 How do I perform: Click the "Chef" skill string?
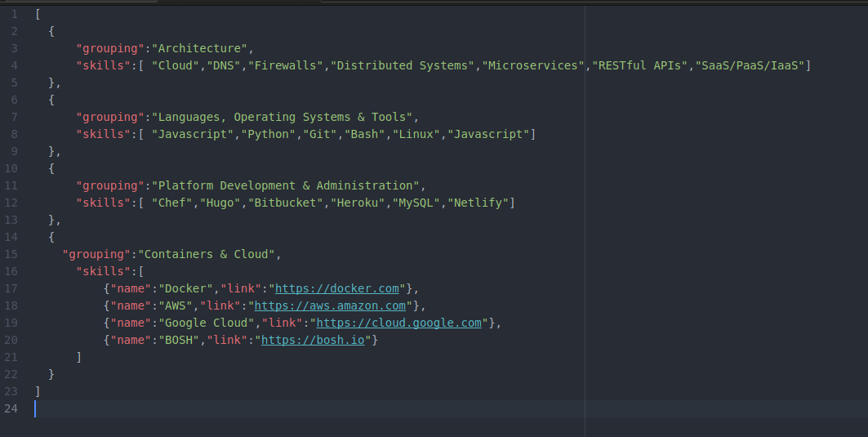click(172, 203)
